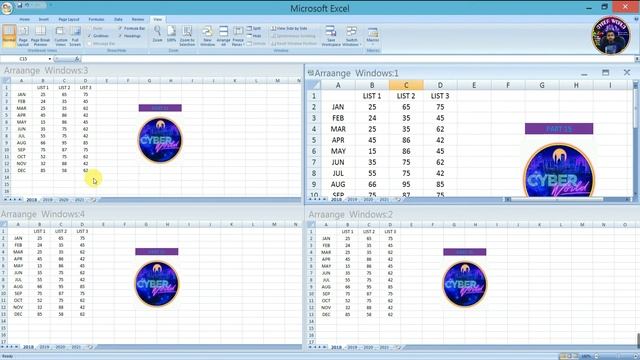Toggle the Gridlines checkbox

pyautogui.click(x=98, y=36)
